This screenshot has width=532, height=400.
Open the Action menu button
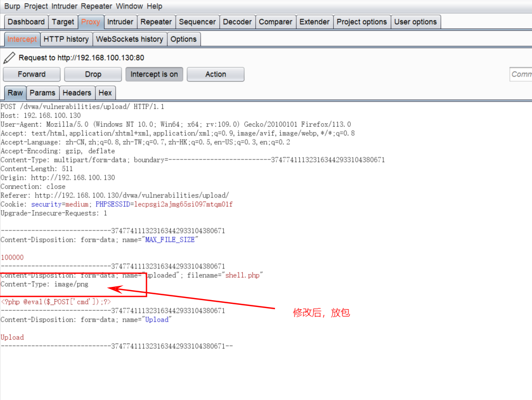215,74
